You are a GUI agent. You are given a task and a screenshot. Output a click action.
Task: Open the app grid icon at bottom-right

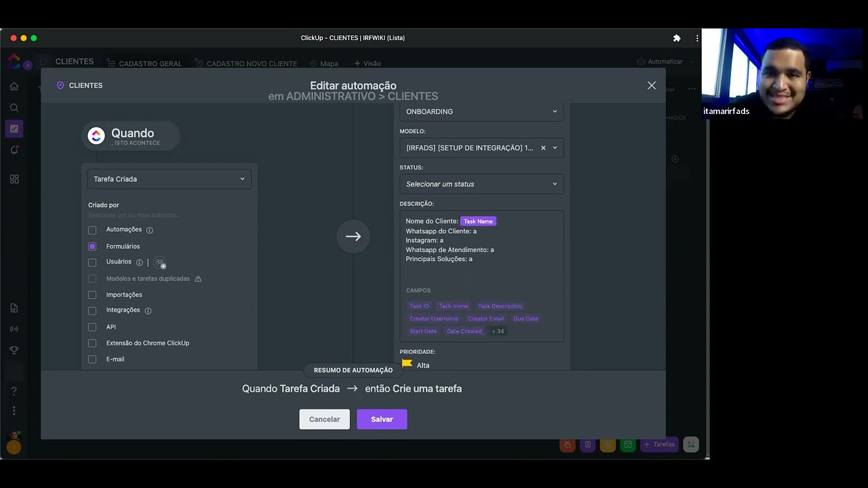coord(691,445)
